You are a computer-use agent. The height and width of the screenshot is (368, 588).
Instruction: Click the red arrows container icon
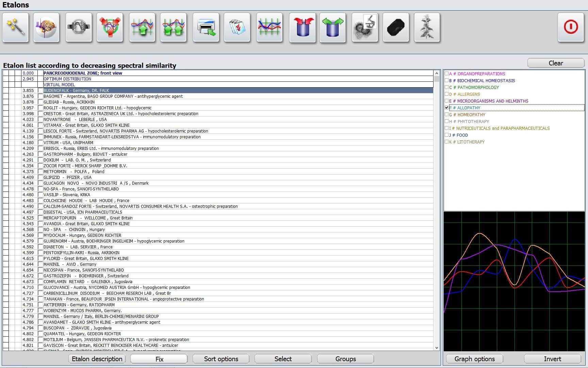303,28
